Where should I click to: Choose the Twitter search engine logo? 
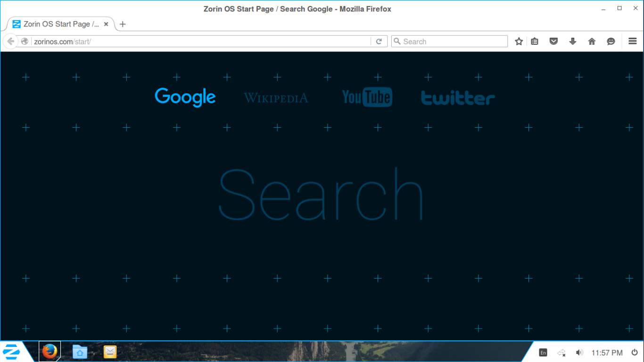458,98
